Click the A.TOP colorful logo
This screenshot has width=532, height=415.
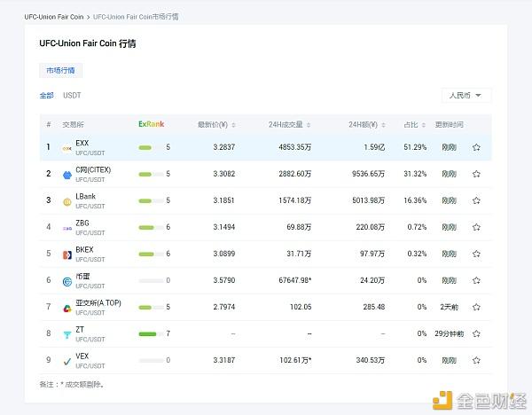pyautogui.click(x=67, y=308)
